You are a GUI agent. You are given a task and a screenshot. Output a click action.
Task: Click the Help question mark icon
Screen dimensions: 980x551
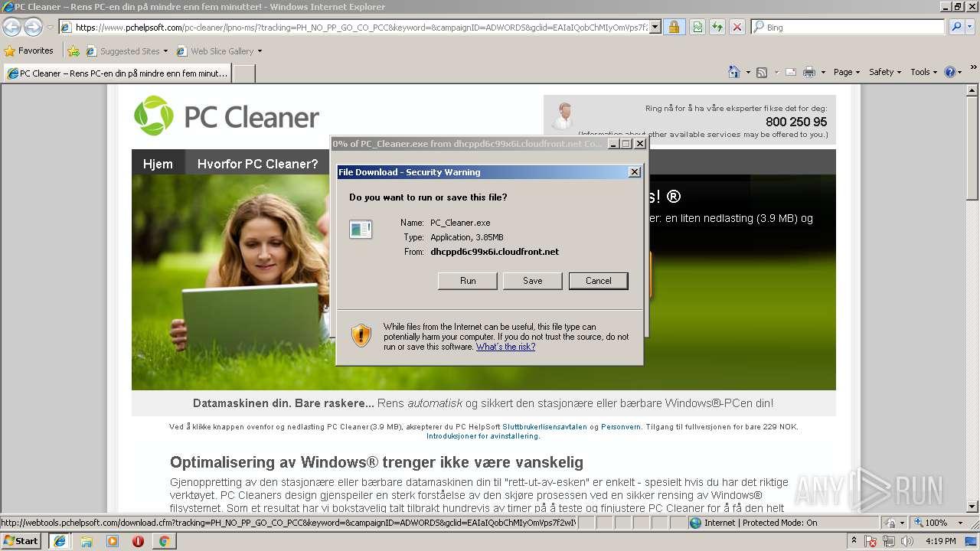pyautogui.click(x=950, y=72)
